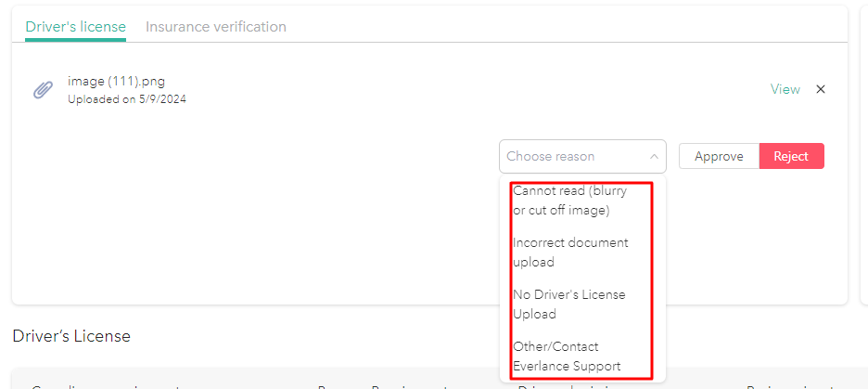
Task: Click the Uploaded on 5/9/2024 date text
Action: tap(126, 99)
